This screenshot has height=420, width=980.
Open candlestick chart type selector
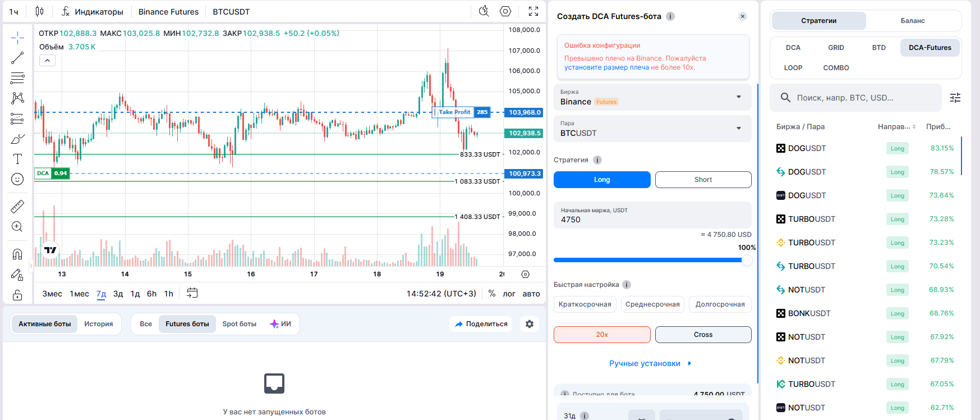click(x=39, y=11)
